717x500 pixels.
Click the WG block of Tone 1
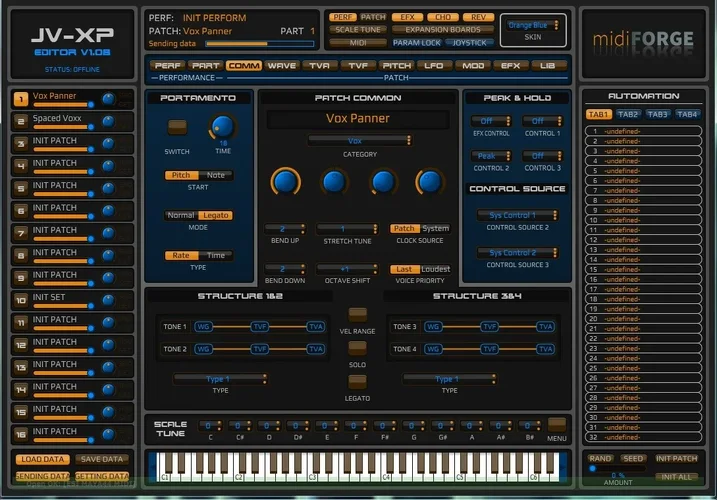tap(203, 326)
